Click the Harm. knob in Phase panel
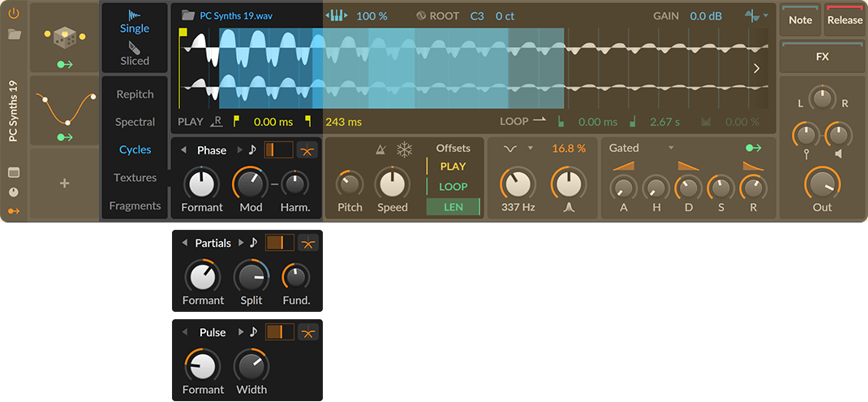Viewport: 868px width, 402px height. click(x=295, y=184)
